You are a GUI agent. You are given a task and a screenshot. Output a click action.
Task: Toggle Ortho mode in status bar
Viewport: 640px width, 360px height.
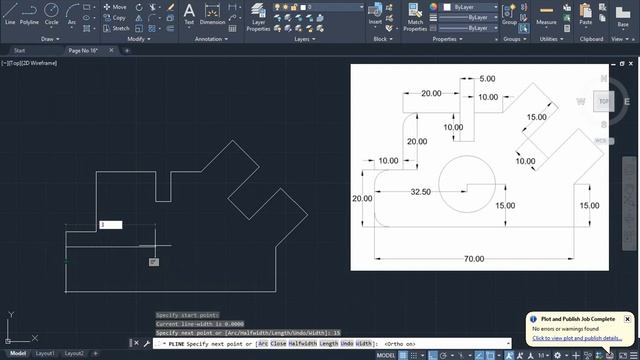click(x=433, y=356)
